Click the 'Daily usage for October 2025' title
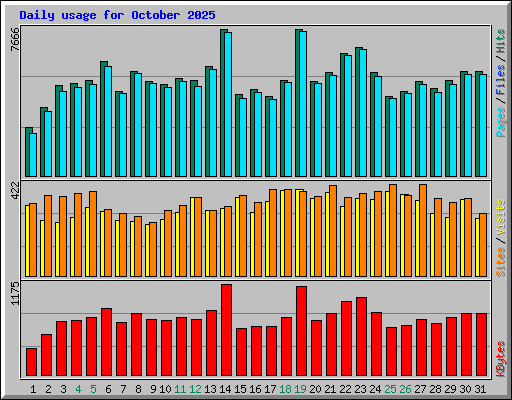The width and height of the screenshot is (512, 400). click(117, 15)
